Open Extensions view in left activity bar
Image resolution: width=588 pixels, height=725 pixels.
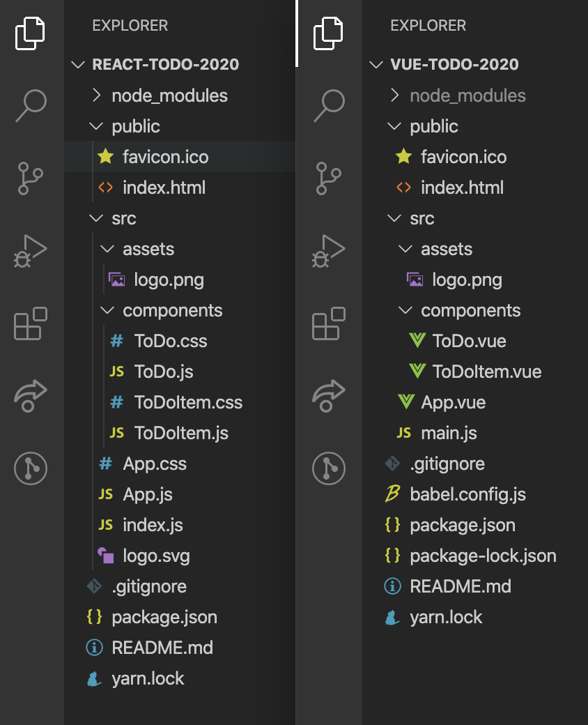click(31, 323)
